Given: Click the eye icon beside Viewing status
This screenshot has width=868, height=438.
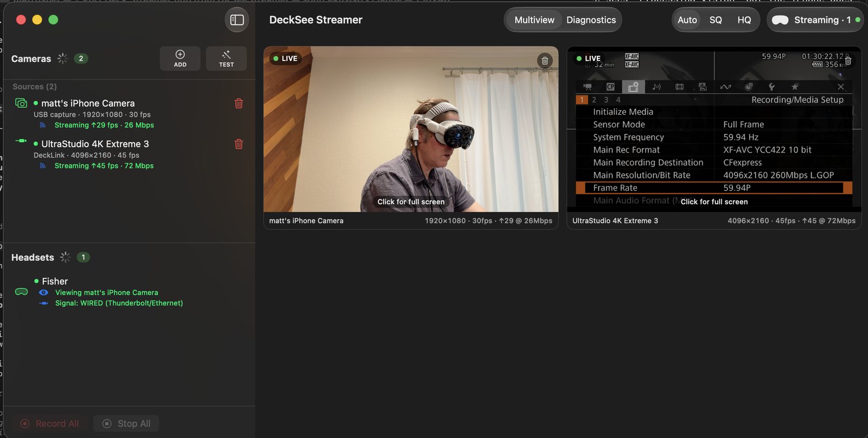Looking at the screenshot, I should click(x=44, y=293).
